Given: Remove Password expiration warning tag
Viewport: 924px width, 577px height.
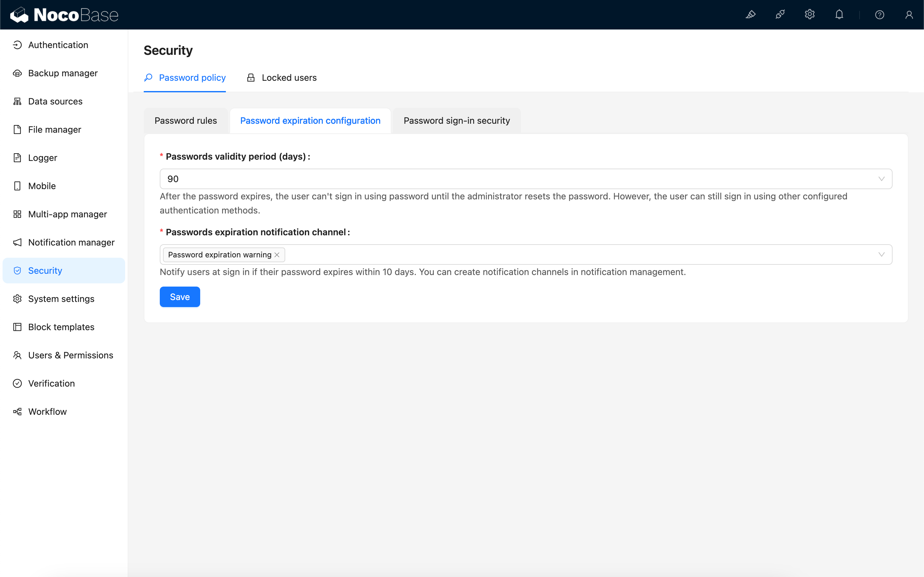Looking at the screenshot, I should coord(277,255).
